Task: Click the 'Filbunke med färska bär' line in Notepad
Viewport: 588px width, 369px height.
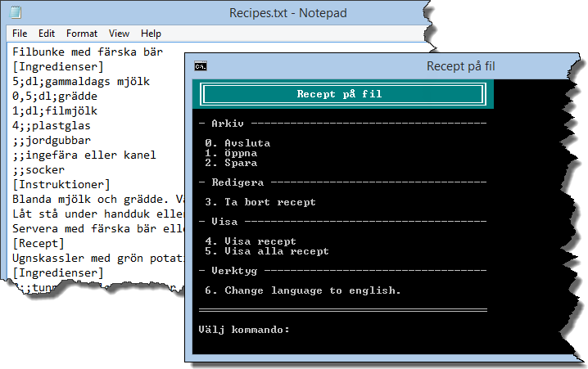Action: tap(88, 52)
